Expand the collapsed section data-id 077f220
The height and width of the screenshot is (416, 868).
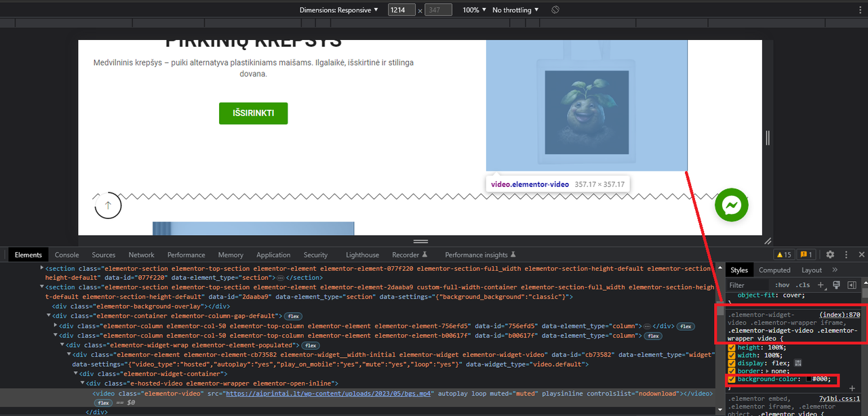pos(42,268)
